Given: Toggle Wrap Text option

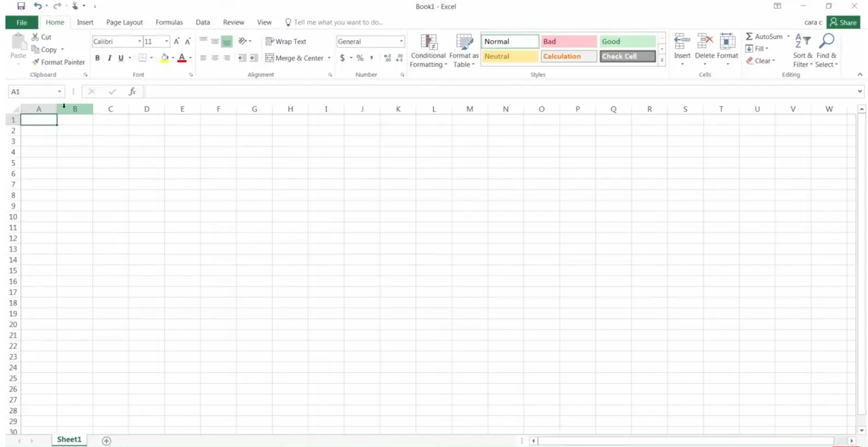Looking at the screenshot, I should [x=286, y=41].
